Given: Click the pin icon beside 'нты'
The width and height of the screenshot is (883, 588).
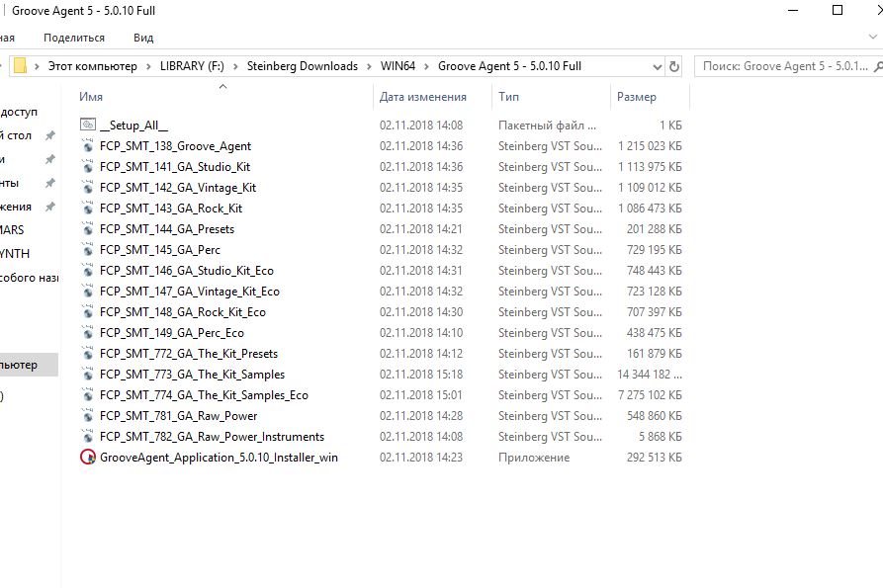Looking at the screenshot, I should click(x=50, y=183).
